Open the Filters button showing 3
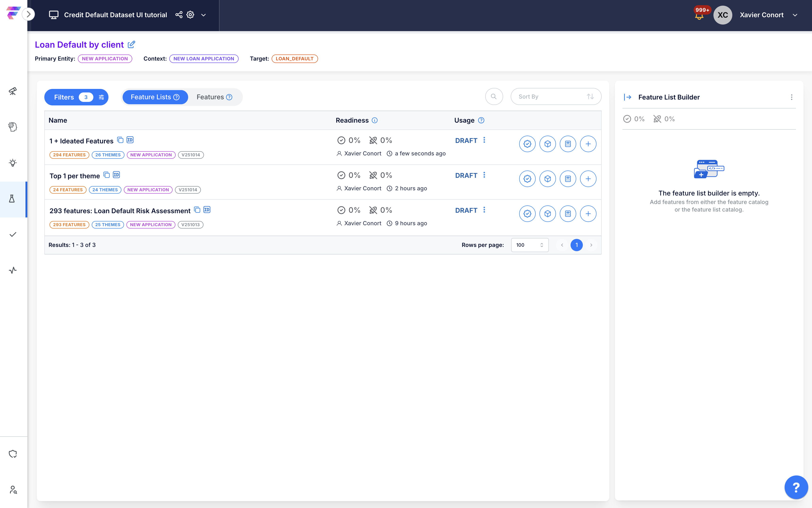The height and width of the screenshot is (508, 812). (x=76, y=97)
